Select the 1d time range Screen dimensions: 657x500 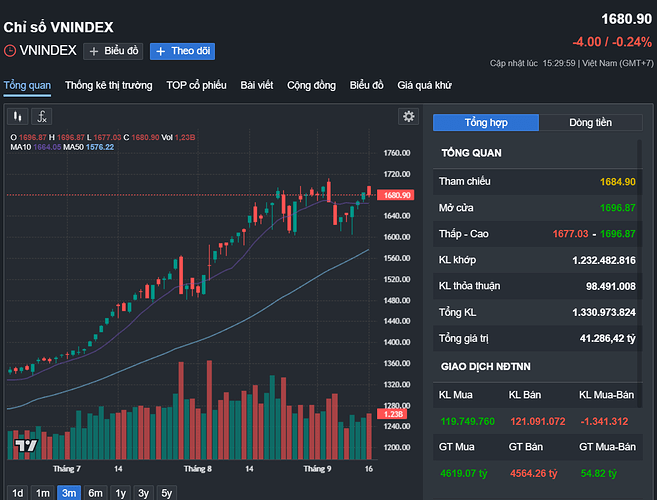[x=17, y=492]
